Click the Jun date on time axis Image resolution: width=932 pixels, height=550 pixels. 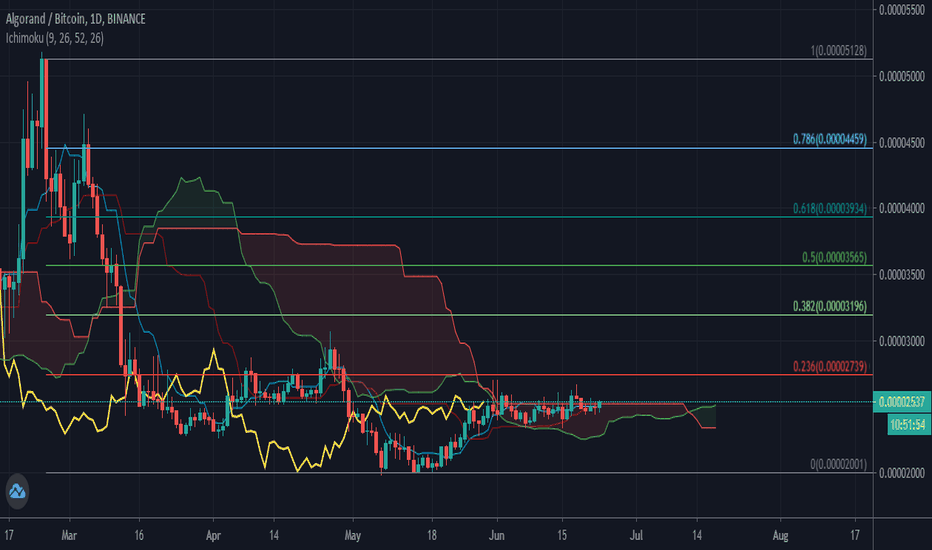[496, 535]
